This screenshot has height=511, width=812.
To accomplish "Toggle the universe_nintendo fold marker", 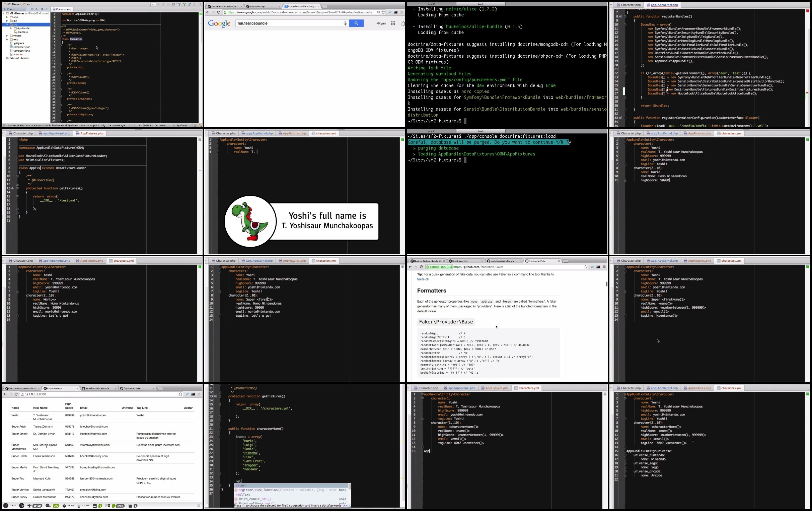I will click(625, 455).
